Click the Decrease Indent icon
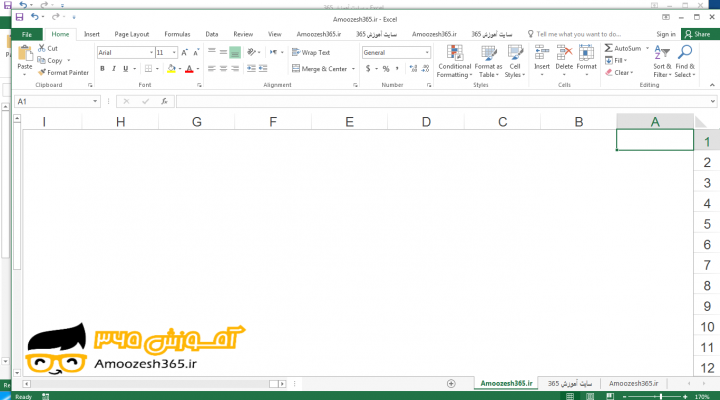The image size is (720, 400). click(251, 68)
